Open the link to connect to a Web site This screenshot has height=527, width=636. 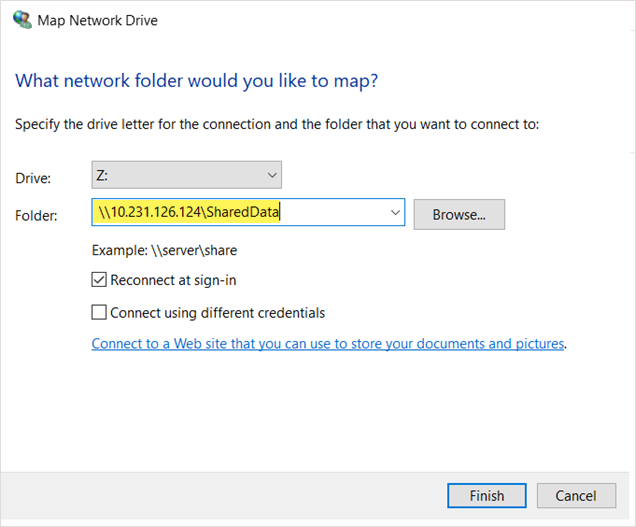coord(328,344)
